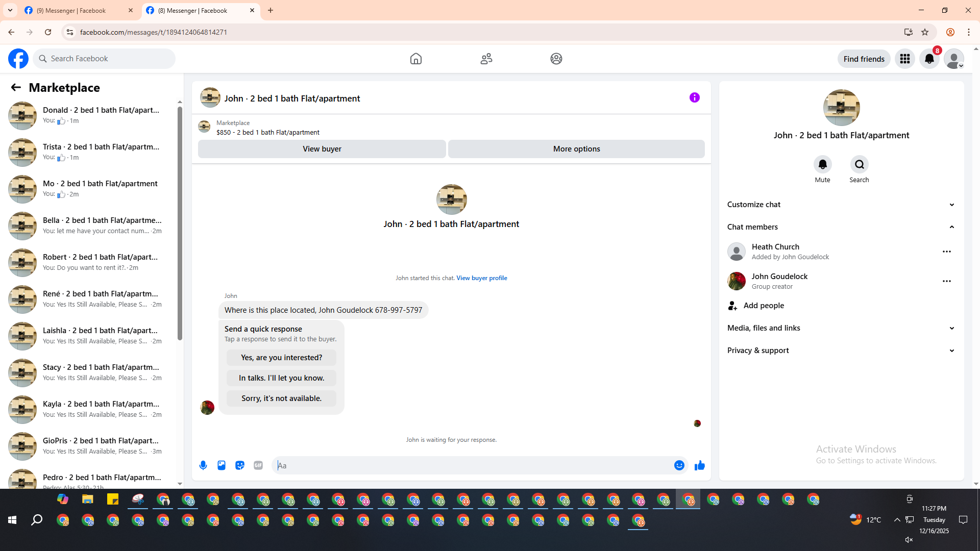Image resolution: width=980 pixels, height=551 pixels.
Task: Mute this conversation
Action: [x=823, y=164]
